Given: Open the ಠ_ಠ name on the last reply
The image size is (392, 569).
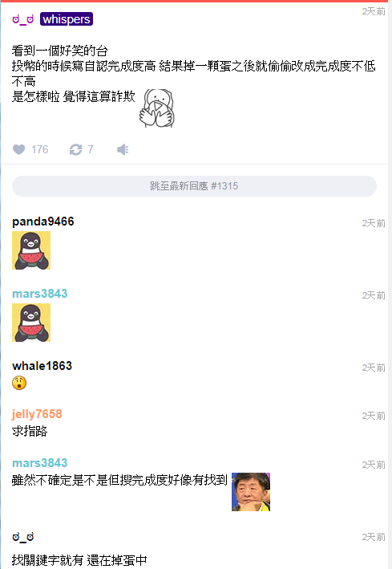Looking at the screenshot, I should (x=22, y=537).
